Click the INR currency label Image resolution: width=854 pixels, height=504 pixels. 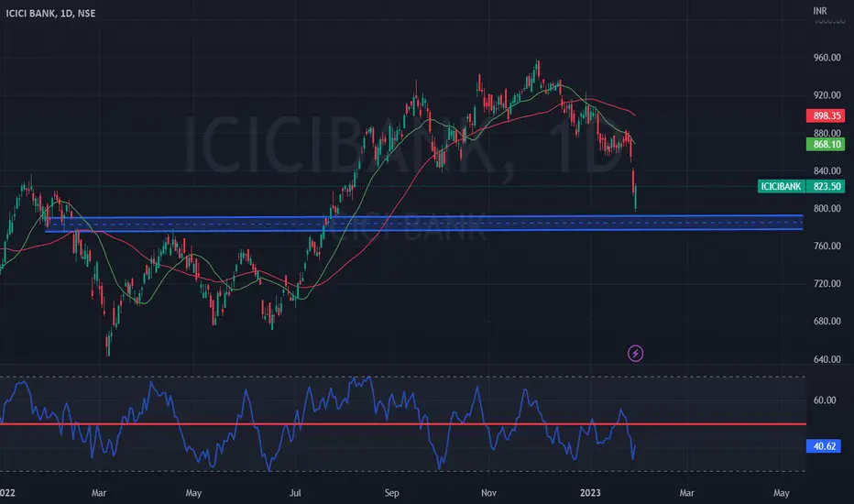tap(820, 11)
